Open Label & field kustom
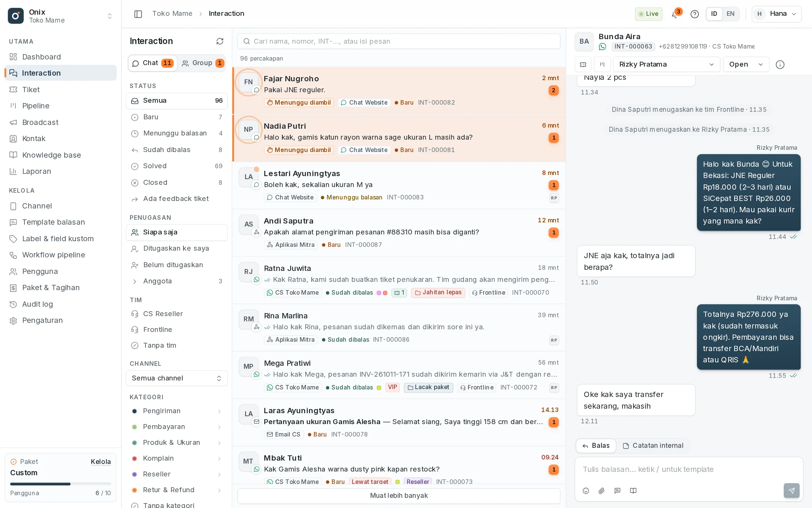This screenshot has height=508, width=812. [x=61, y=239]
